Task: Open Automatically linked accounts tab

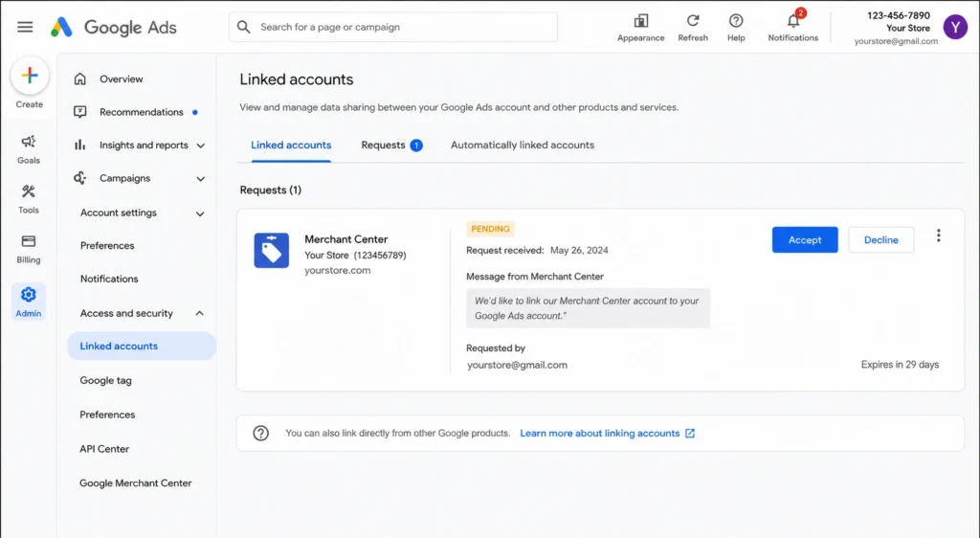Action: pyautogui.click(x=523, y=145)
